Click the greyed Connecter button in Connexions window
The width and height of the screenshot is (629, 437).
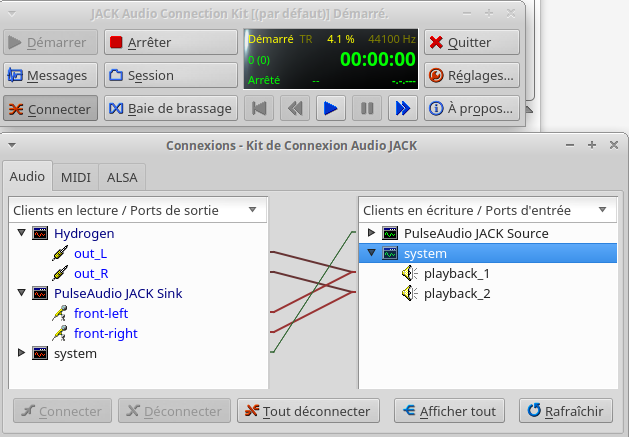[x=62, y=411]
